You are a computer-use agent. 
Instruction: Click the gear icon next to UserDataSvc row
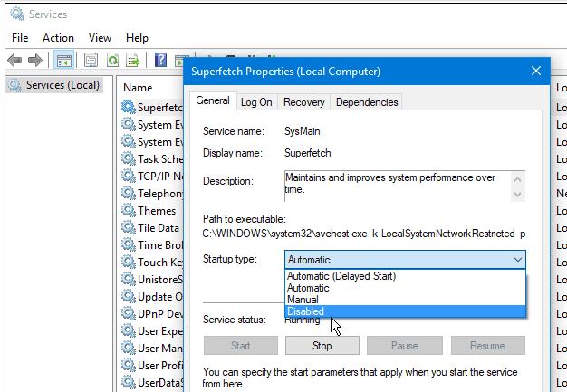(129, 382)
